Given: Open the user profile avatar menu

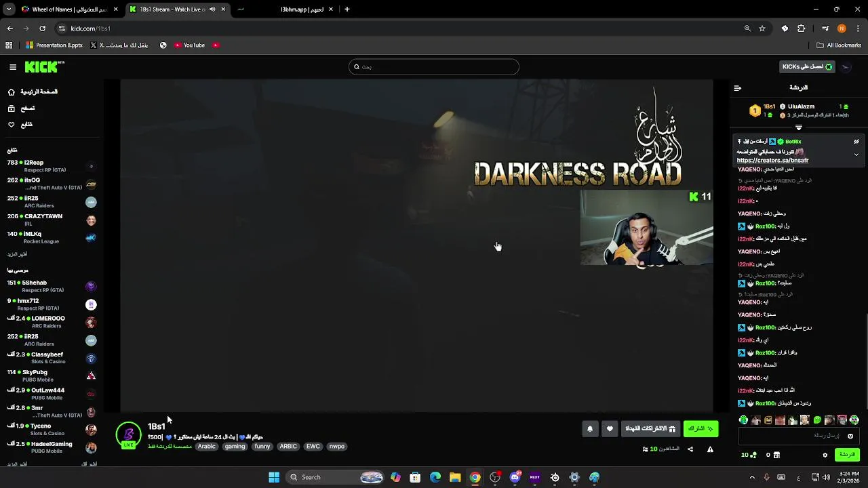Looking at the screenshot, I should click(846, 66).
